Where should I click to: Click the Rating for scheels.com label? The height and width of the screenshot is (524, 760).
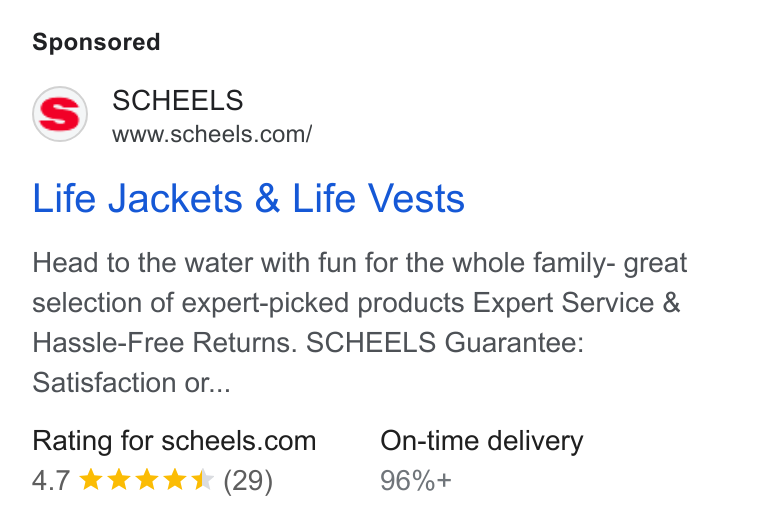174,441
